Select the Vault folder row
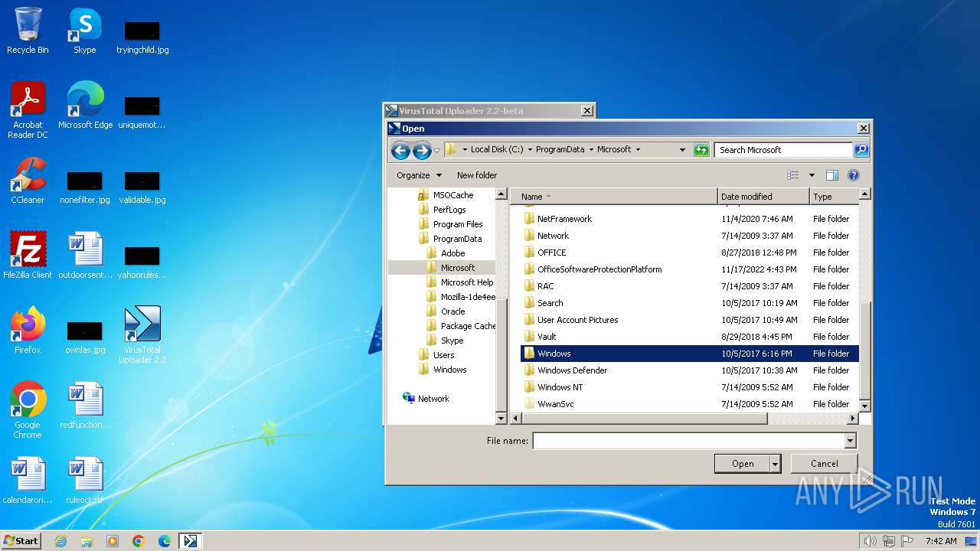This screenshot has height=551, width=980. (x=689, y=337)
